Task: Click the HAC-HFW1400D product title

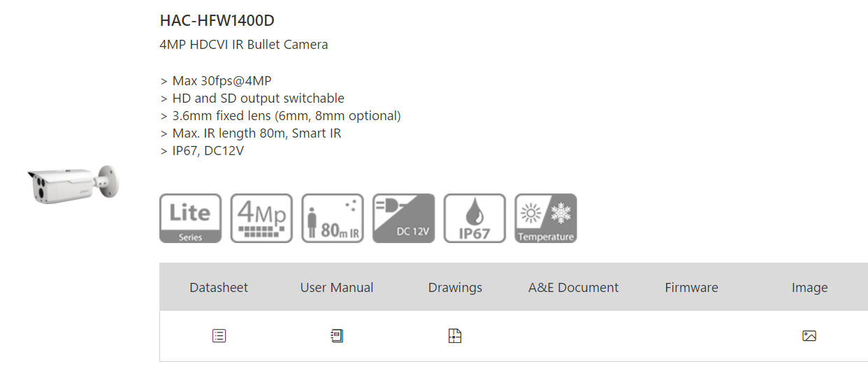Action: click(x=212, y=20)
